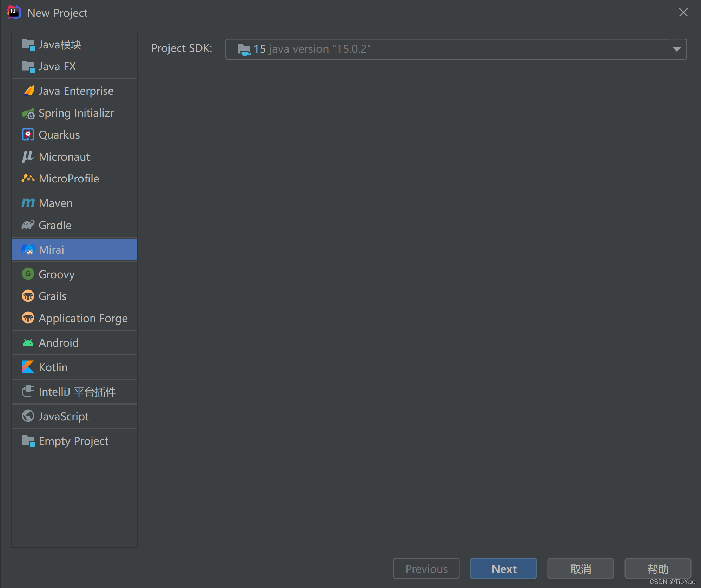
Task: Click the Java Enterprise flame icon
Action: [28, 91]
